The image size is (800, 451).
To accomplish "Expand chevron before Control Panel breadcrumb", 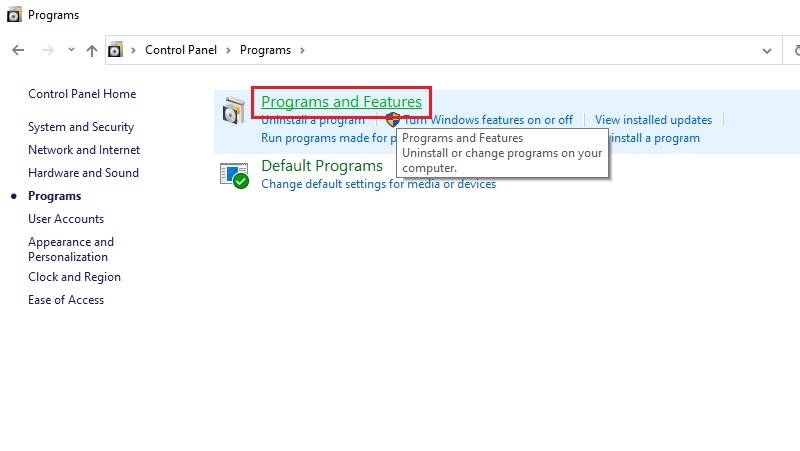I will (x=133, y=50).
